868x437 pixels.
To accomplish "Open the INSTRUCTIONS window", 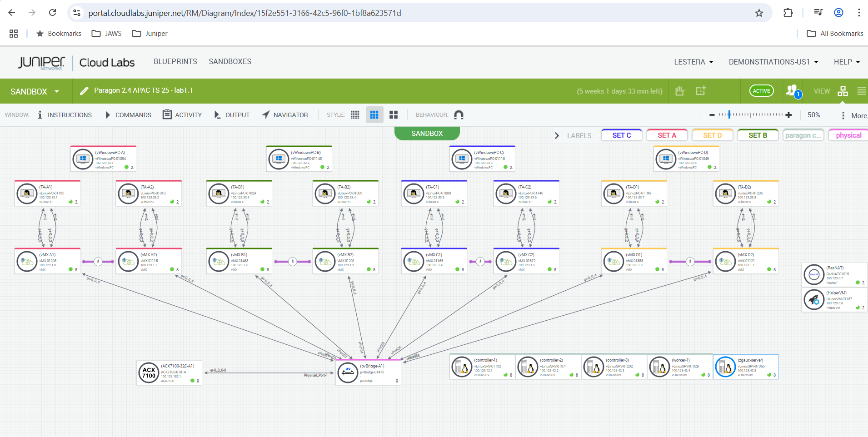I will tap(65, 115).
